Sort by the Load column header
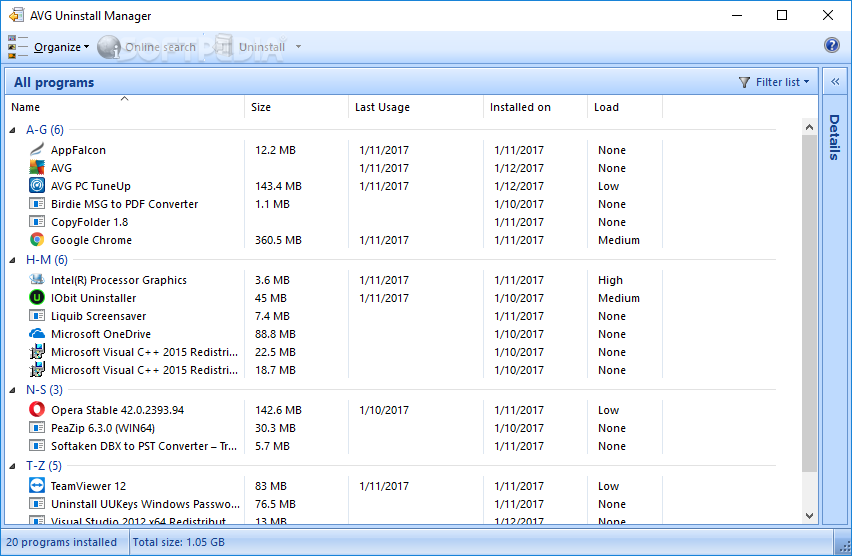The height and width of the screenshot is (556, 852). [625, 107]
